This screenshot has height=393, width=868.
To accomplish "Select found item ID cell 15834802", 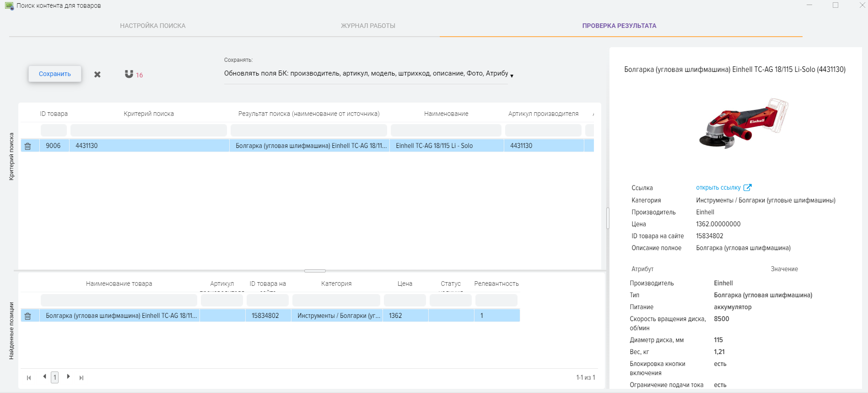I will point(268,316).
